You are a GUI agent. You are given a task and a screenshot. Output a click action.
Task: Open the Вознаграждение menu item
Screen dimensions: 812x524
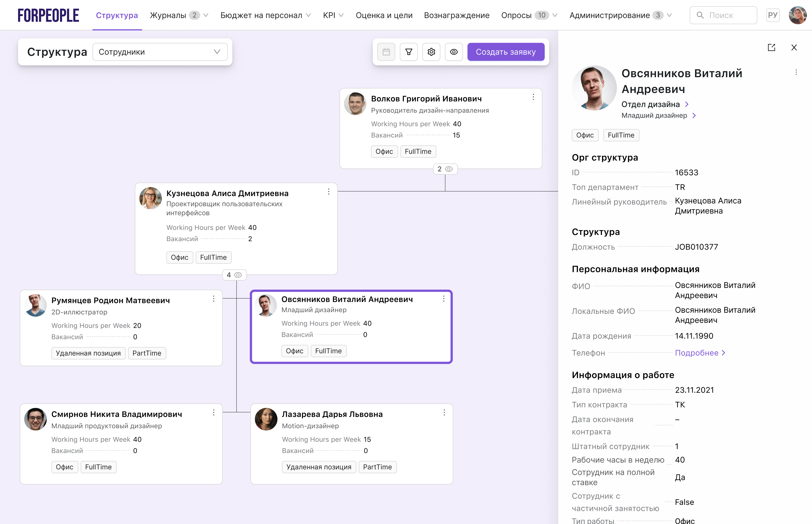tap(456, 15)
